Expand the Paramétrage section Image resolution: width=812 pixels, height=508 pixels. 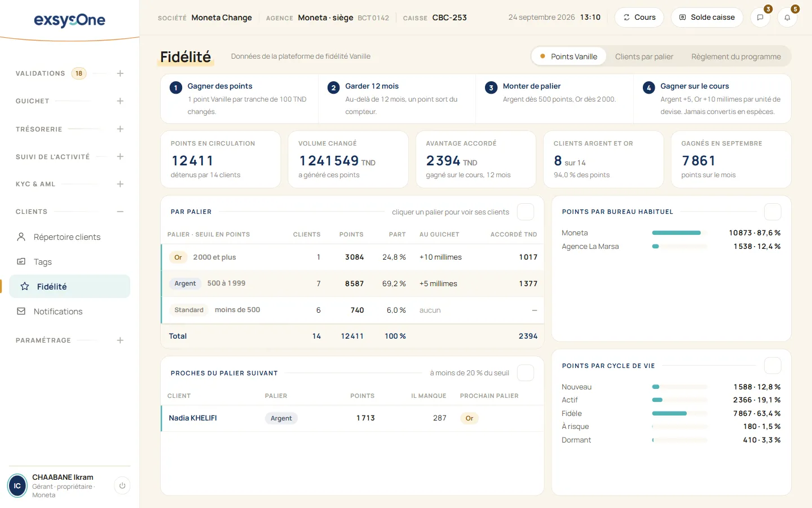coord(120,340)
